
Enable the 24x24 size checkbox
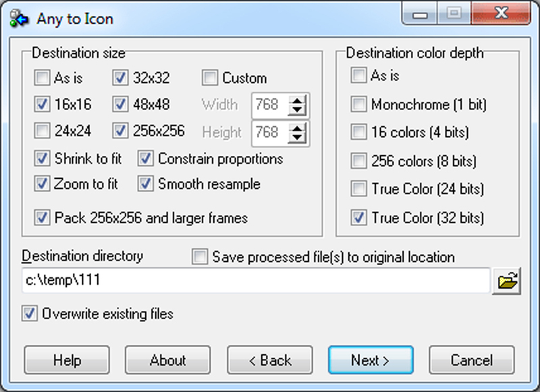(42, 131)
